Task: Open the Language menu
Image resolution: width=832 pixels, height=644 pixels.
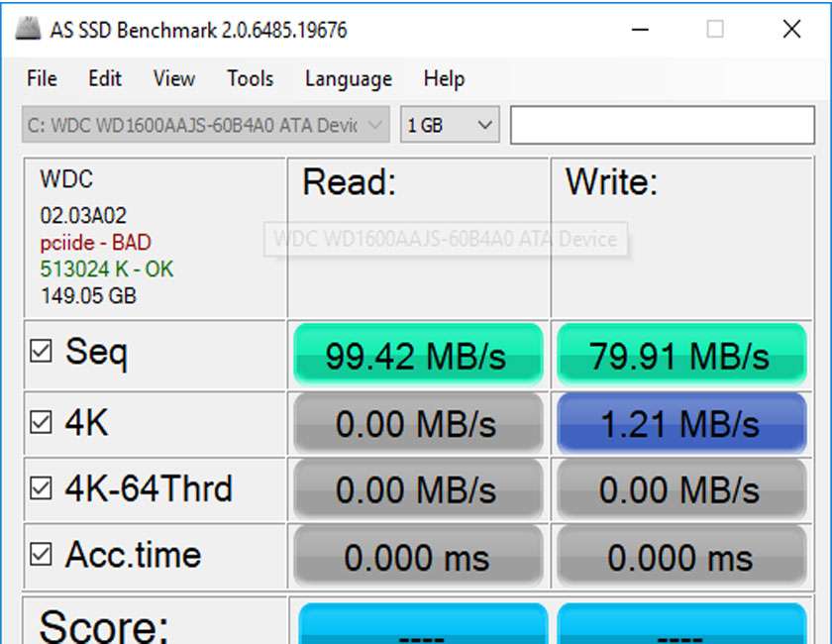Action: pyautogui.click(x=347, y=78)
